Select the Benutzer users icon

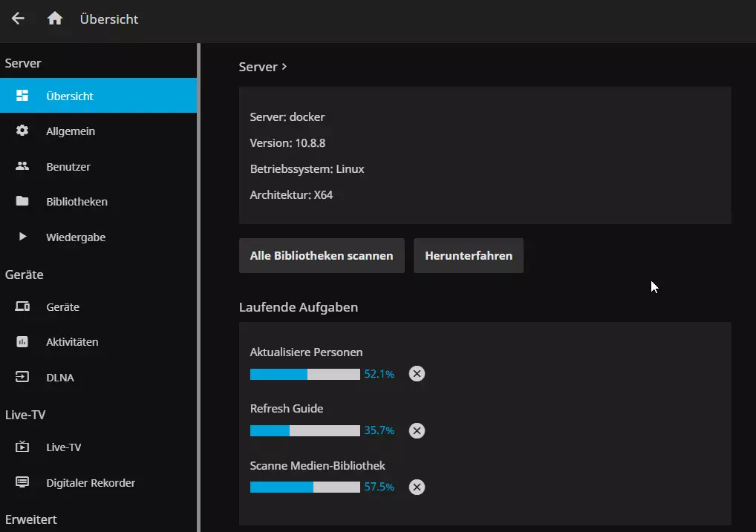pyautogui.click(x=21, y=166)
